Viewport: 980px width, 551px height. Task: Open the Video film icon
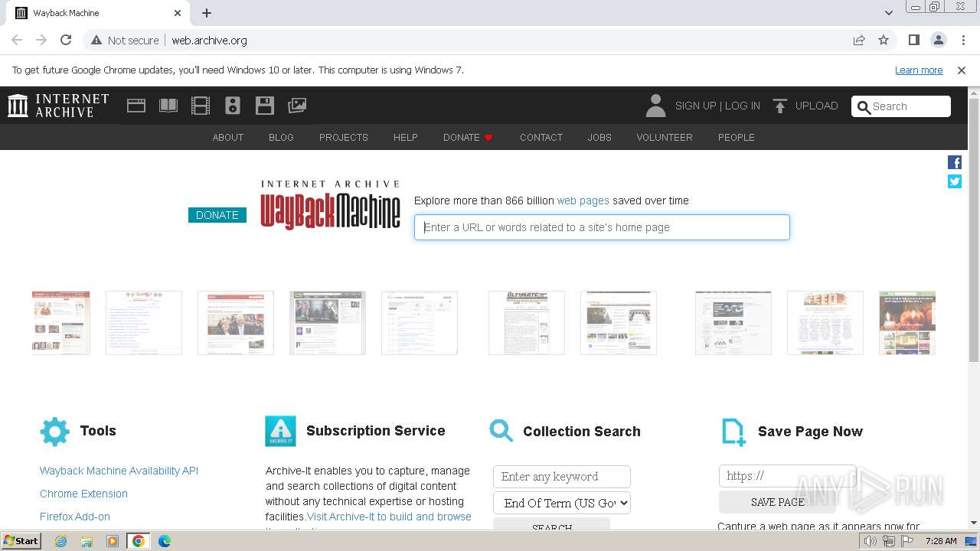point(201,106)
